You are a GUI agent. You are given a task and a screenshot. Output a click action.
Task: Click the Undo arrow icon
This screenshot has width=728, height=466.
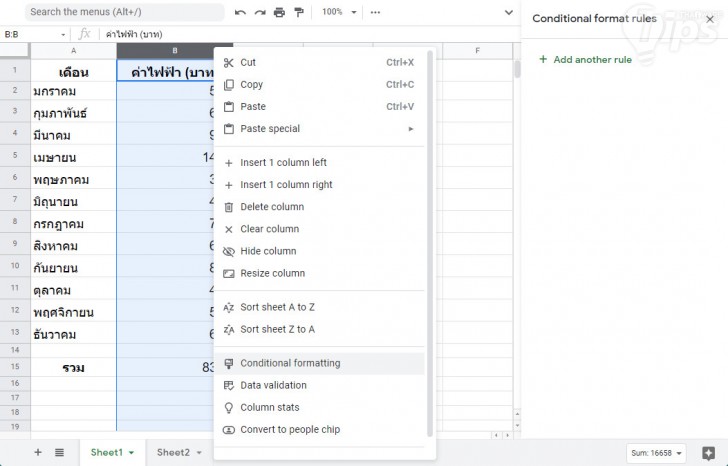coord(240,13)
